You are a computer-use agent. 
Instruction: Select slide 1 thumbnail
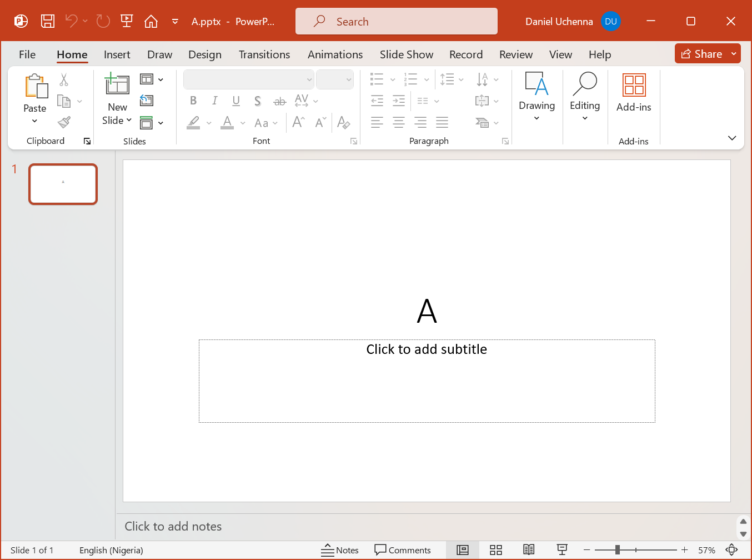click(x=63, y=184)
